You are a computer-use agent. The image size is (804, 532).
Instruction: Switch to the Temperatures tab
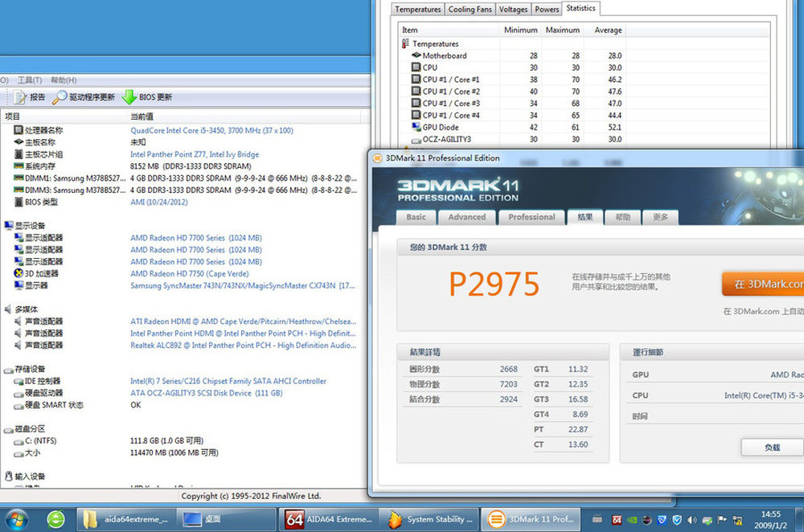418,9
